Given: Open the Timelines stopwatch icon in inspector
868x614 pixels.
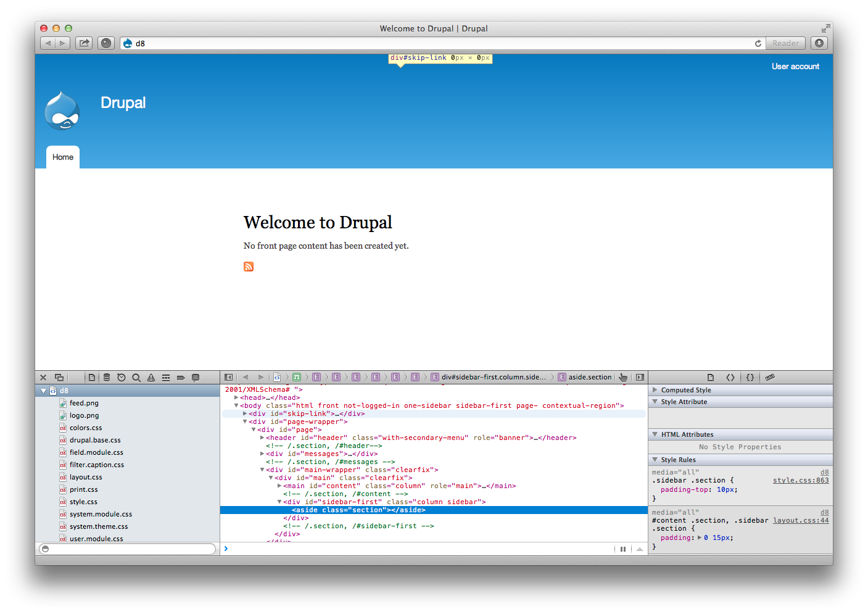Looking at the screenshot, I should pyautogui.click(x=122, y=378).
